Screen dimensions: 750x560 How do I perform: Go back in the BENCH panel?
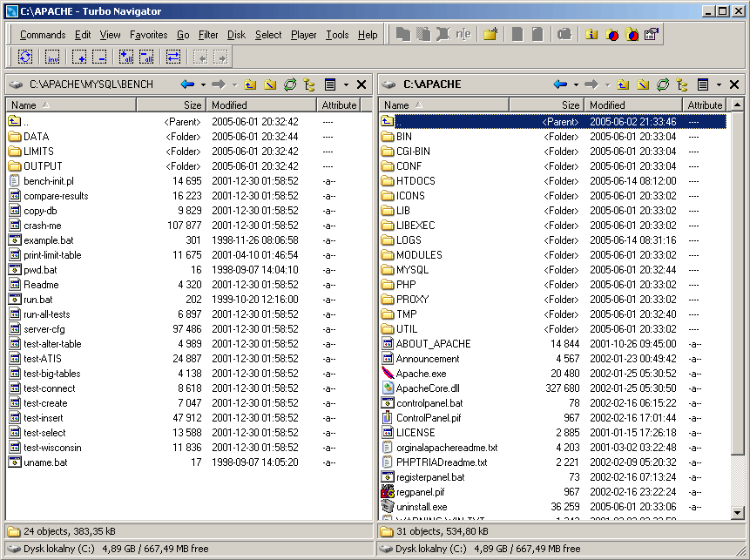(x=187, y=84)
